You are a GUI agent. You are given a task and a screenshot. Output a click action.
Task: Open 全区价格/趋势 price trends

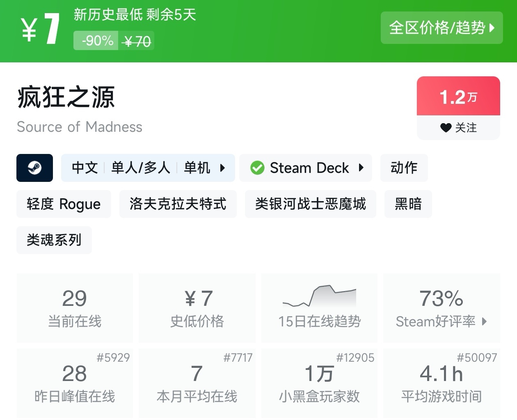click(x=442, y=28)
